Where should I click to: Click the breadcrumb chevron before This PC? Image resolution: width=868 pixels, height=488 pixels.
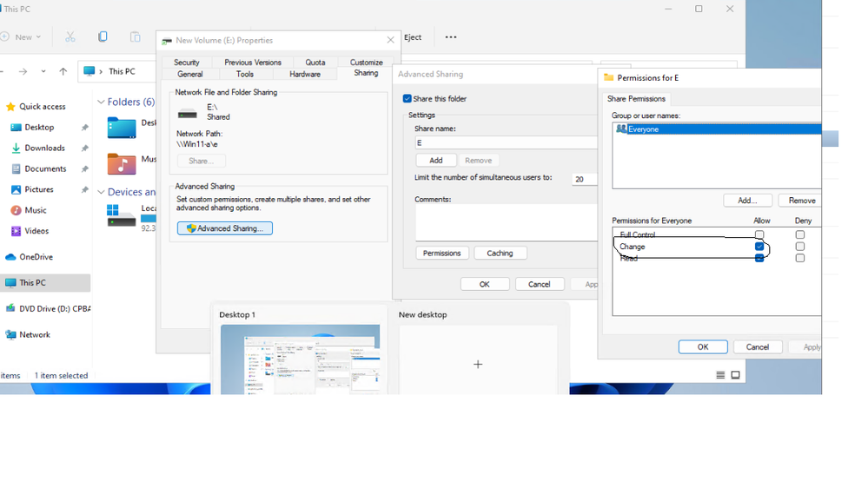(x=101, y=71)
